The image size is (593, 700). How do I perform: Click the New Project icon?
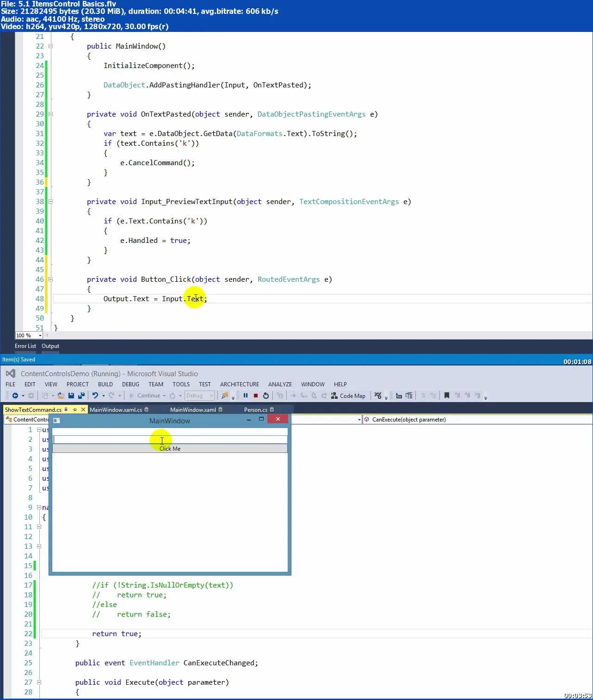(x=45, y=396)
